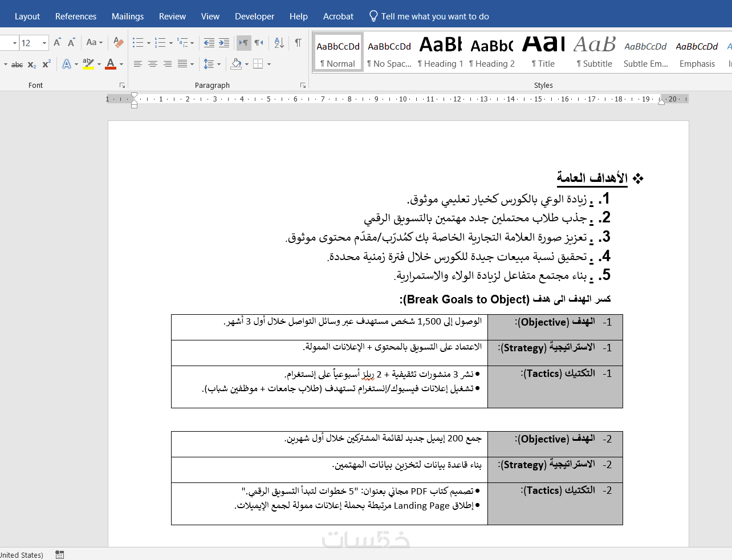Toggle superscript formatting
The width and height of the screenshot is (732, 560).
pos(47,64)
